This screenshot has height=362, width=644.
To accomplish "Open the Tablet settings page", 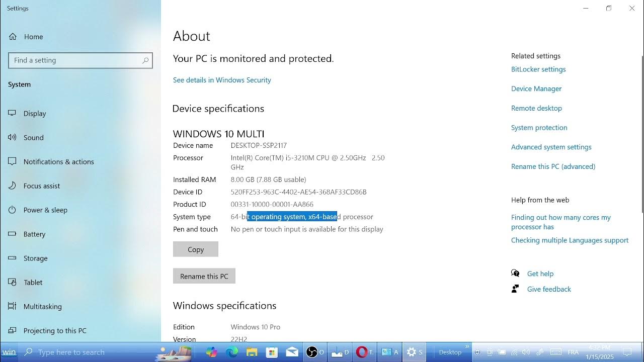I will tap(26, 283).
